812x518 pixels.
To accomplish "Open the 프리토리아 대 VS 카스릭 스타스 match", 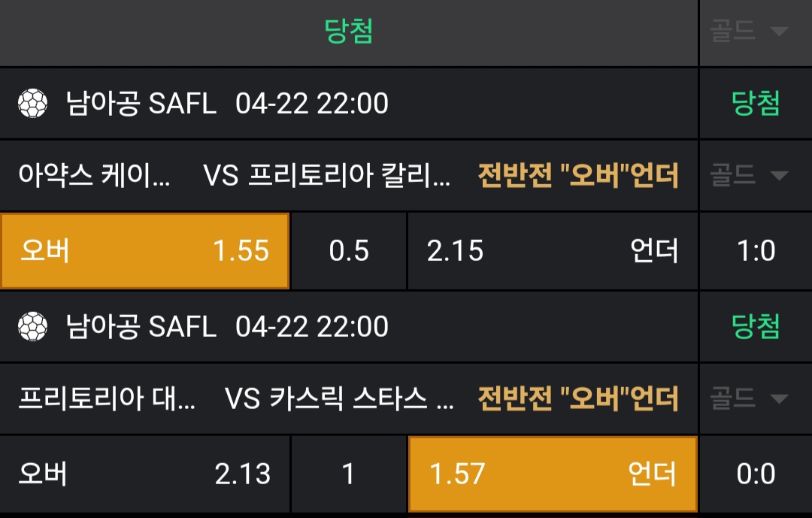I will 236,398.
